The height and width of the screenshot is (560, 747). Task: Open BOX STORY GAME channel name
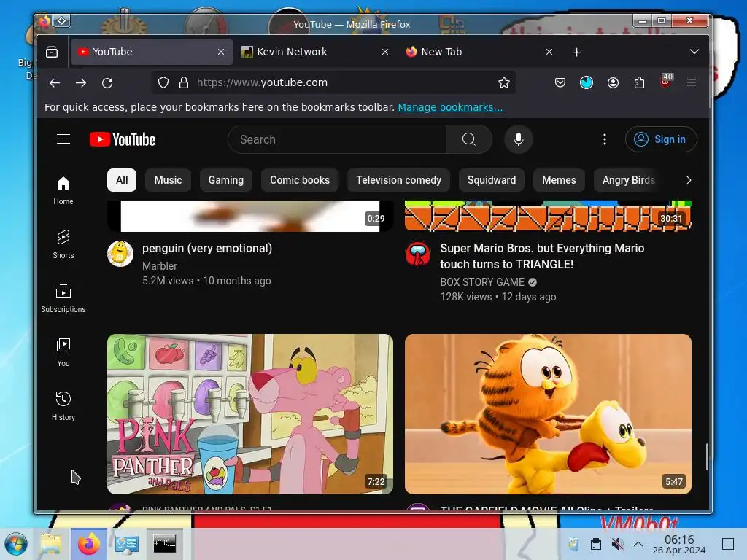click(482, 282)
